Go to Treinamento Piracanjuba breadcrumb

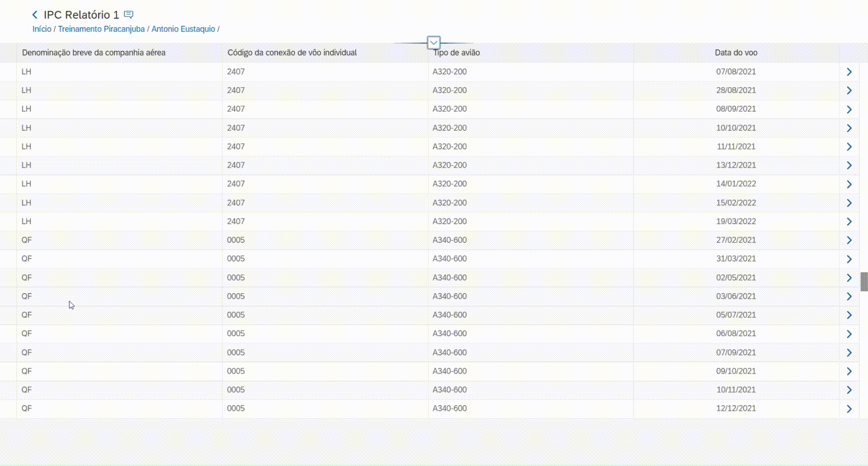101,29
